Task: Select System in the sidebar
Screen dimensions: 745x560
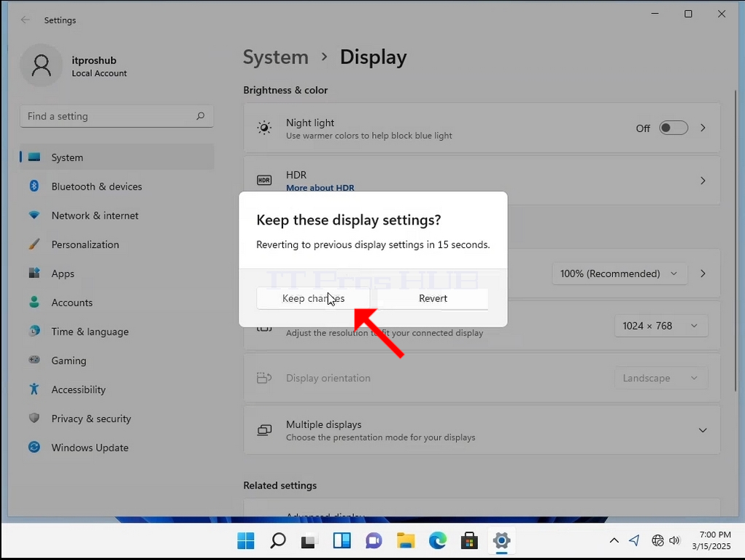Action: click(x=117, y=157)
